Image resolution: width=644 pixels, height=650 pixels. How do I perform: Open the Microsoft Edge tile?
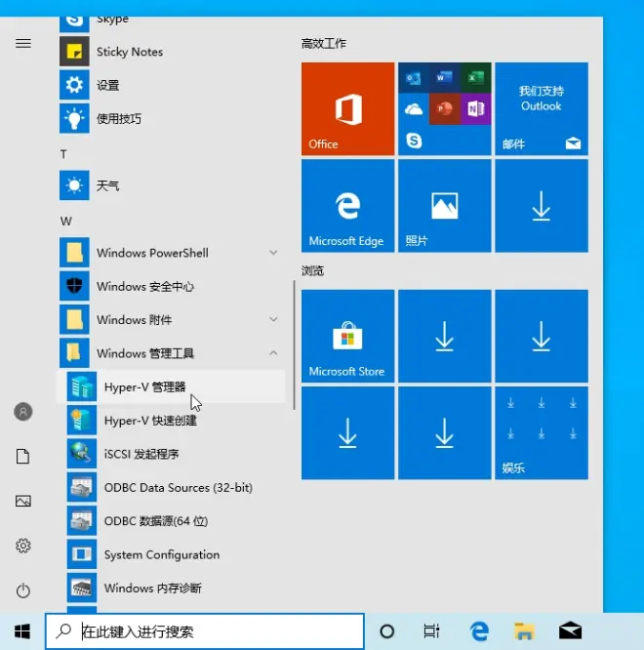(347, 206)
